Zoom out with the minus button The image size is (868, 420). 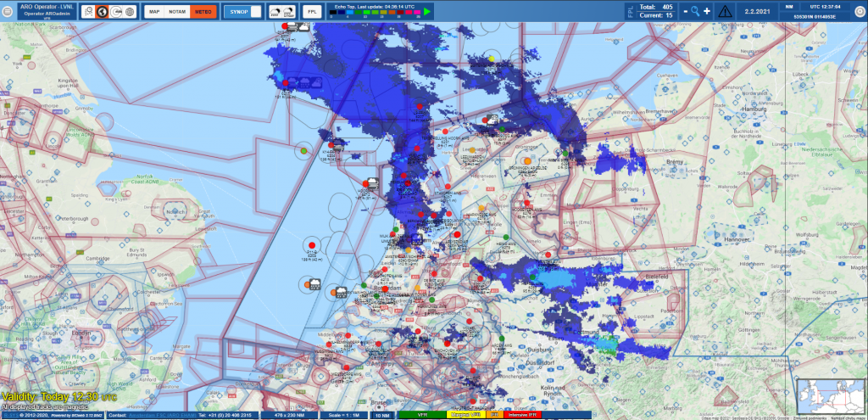(685, 12)
